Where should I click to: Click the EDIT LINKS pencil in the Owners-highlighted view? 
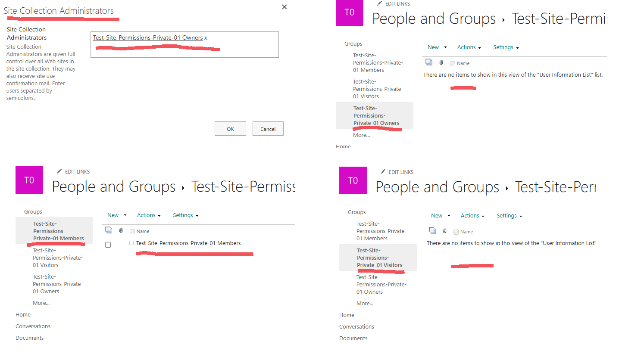379,3
